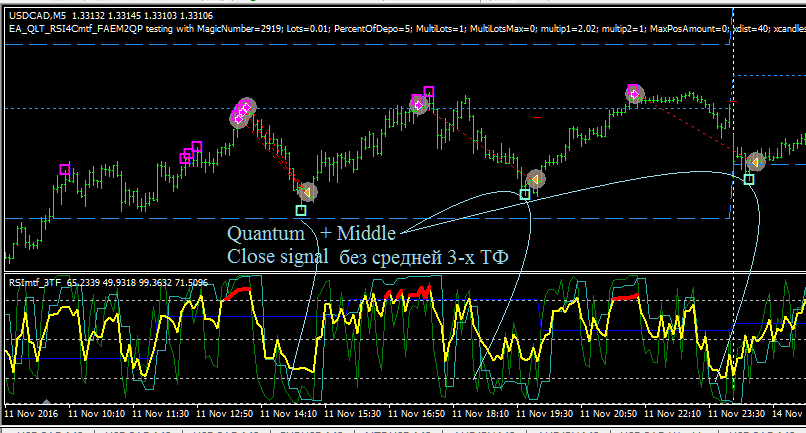806x433 pixels.
Task: Click the '11 Nov 15:30' time label
Action: pos(353,413)
